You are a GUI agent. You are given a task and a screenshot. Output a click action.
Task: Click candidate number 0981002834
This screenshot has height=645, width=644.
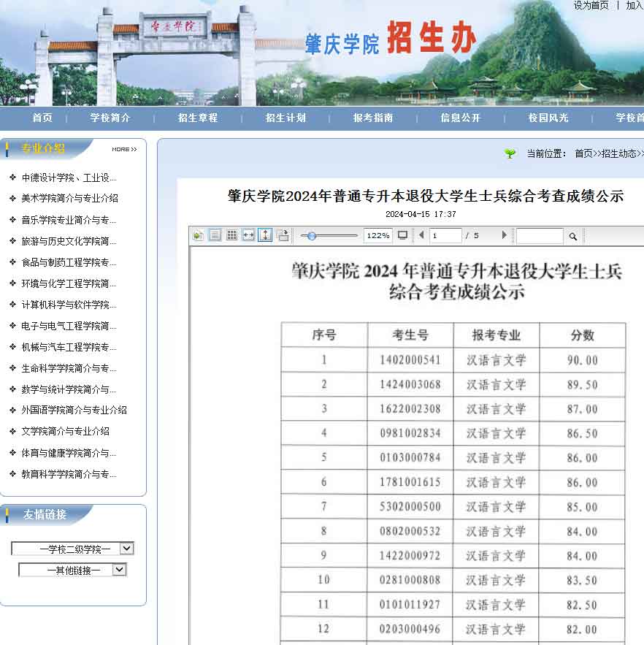410,433
